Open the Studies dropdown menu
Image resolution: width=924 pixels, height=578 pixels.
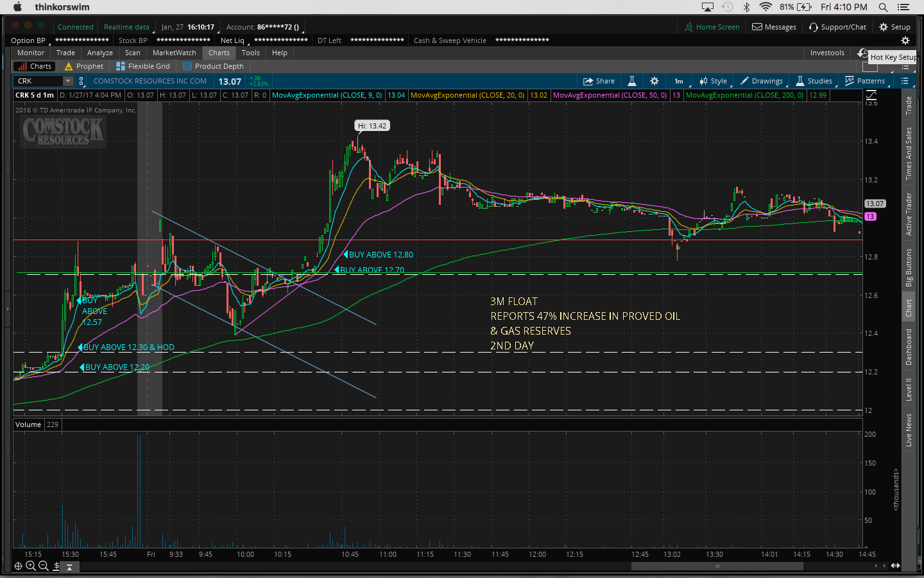click(814, 81)
